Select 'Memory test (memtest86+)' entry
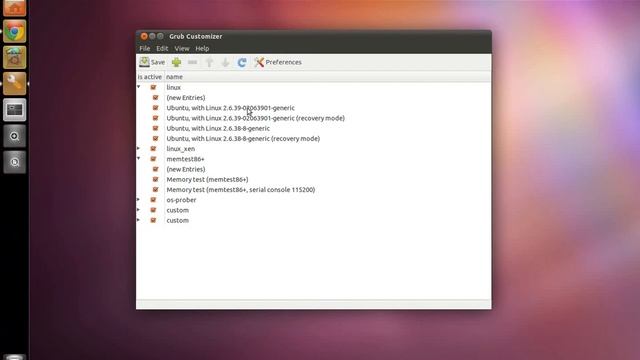Image resolution: width=640 pixels, height=360 pixels. click(207, 179)
